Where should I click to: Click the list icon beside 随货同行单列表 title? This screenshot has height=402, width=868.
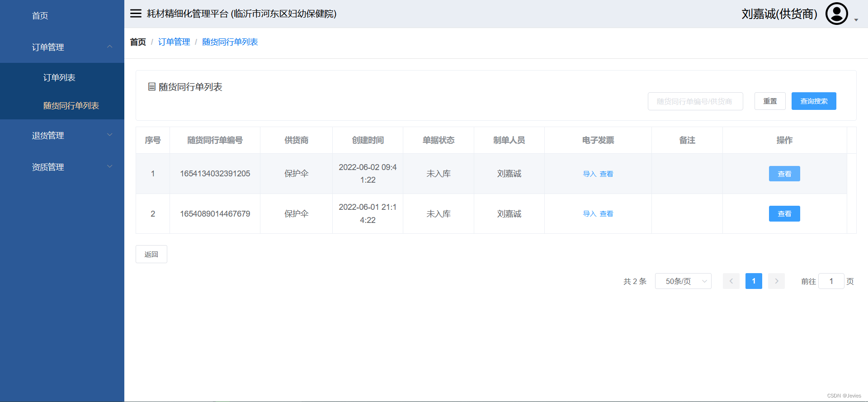point(152,86)
